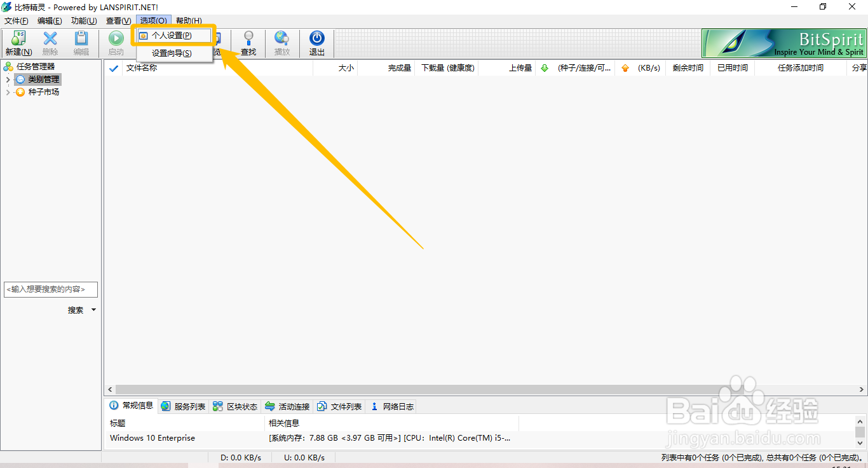Click the 分享 column header

pos(858,68)
